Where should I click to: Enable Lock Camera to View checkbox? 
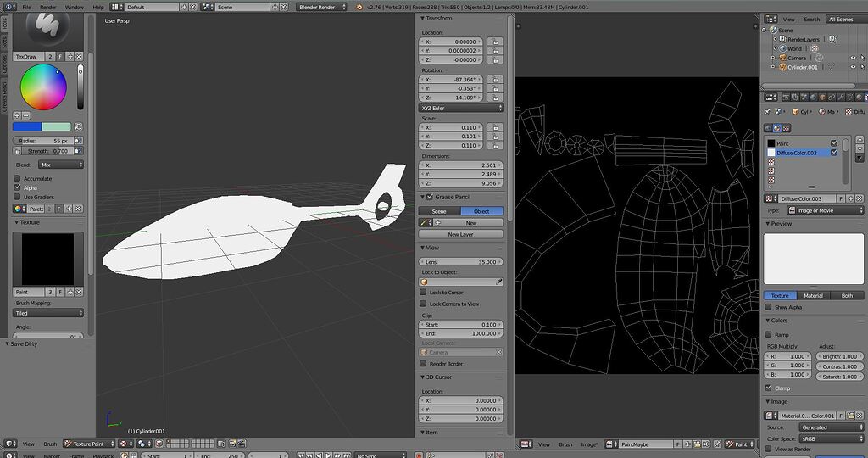(x=423, y=304)
